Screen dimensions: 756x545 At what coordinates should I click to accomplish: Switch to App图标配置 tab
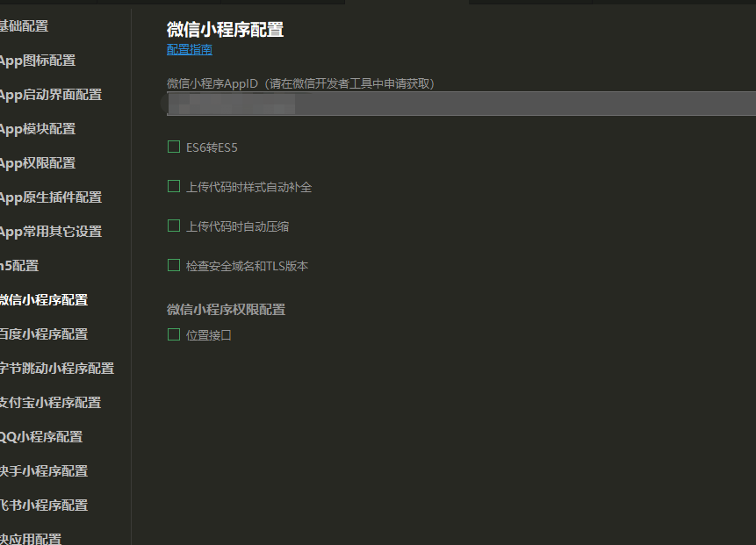coord(38,61)
